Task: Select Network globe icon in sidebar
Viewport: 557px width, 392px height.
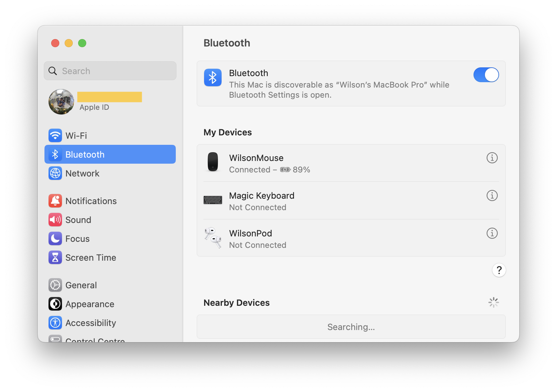Action: (x=55, y=173)
